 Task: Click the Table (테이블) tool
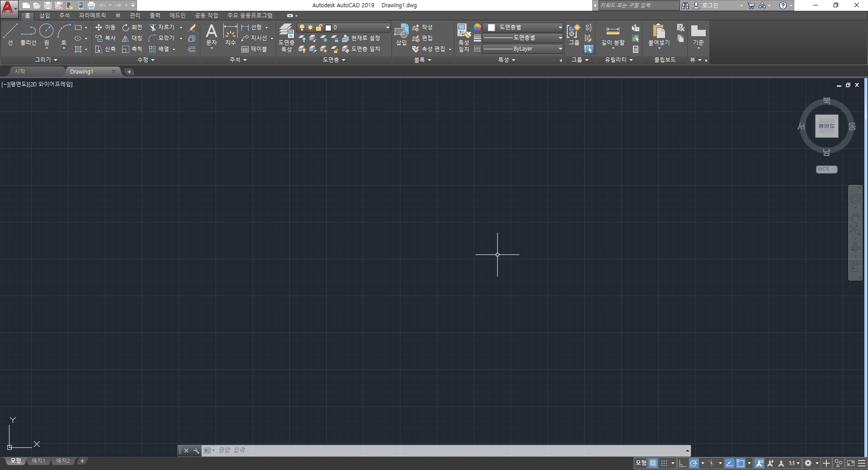click(x=255, y=49)
